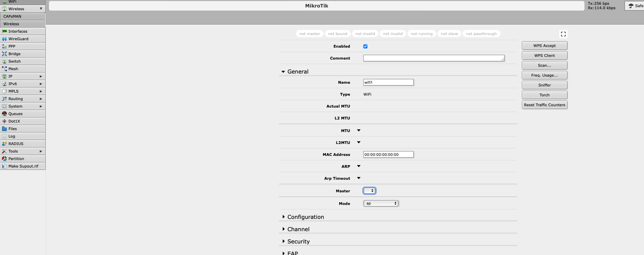
Task: Open the CAPsMAN submenu item
Action: (22, 16)
